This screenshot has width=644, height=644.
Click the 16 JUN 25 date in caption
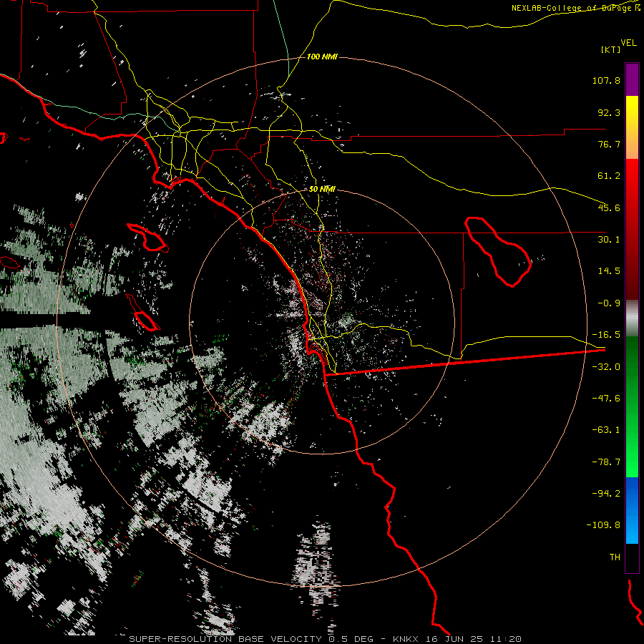point(454,639)
